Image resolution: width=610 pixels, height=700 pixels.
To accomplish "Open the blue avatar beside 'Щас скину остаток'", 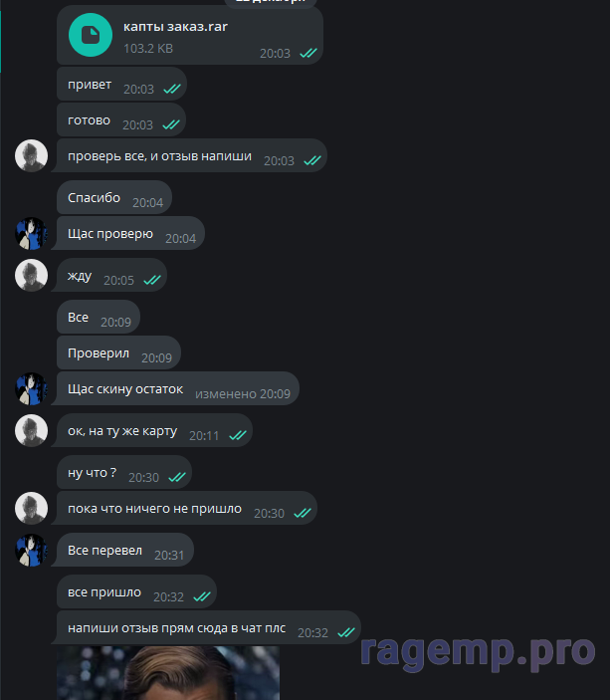I will 31,389.
